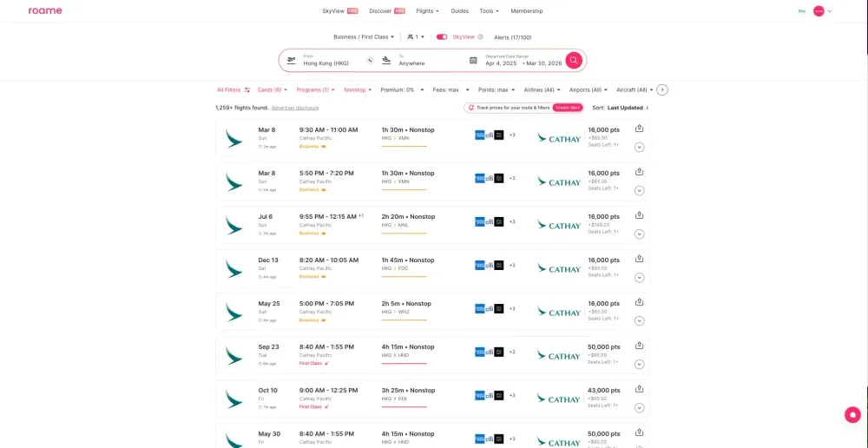Open the chat support bubble
Screen dimensions: 868x448
[852, 415]
